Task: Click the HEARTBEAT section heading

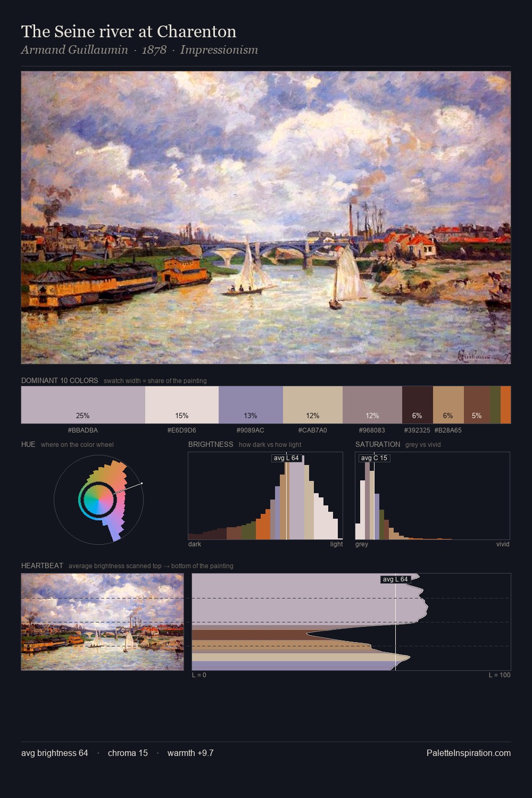Action: [42, 566]
